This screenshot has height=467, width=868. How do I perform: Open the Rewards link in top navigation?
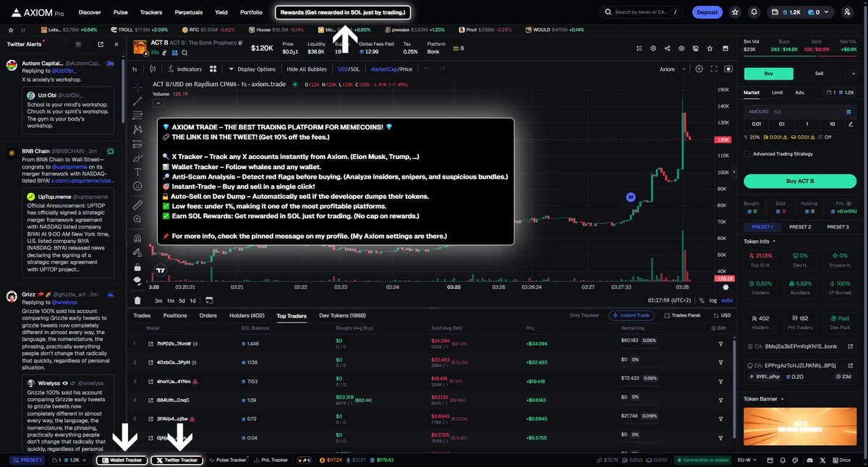point(343,12)
